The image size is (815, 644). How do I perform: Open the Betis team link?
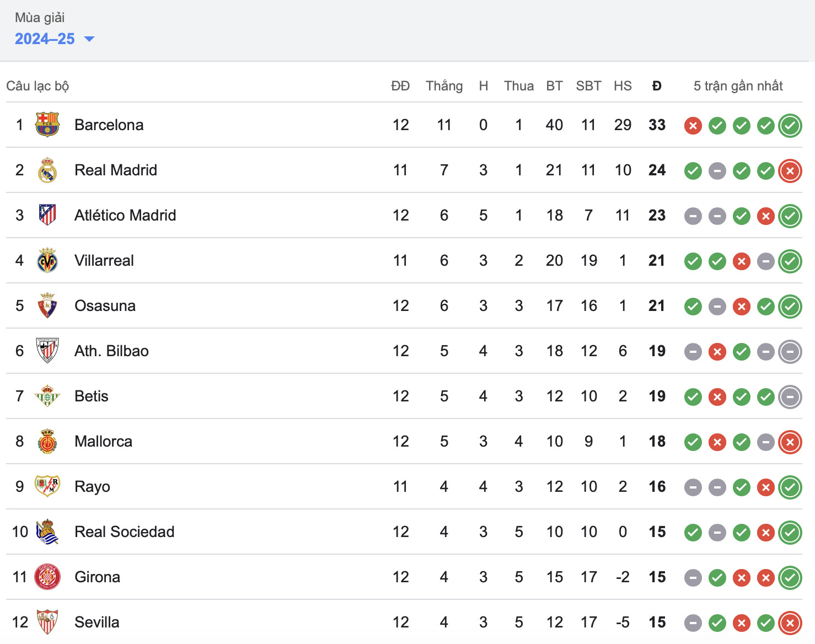click(x=91, y=396)
